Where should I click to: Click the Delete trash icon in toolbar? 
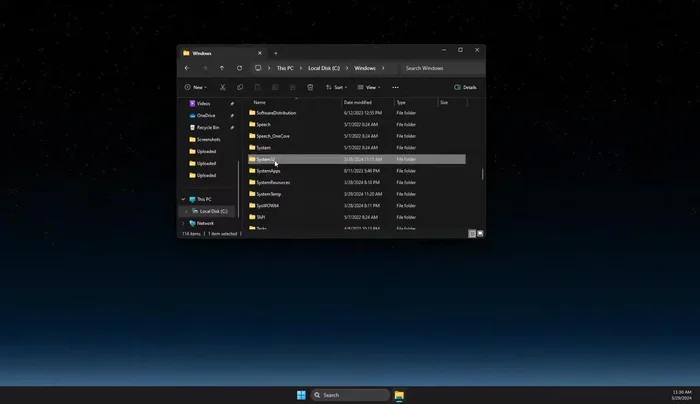(310, 87)
